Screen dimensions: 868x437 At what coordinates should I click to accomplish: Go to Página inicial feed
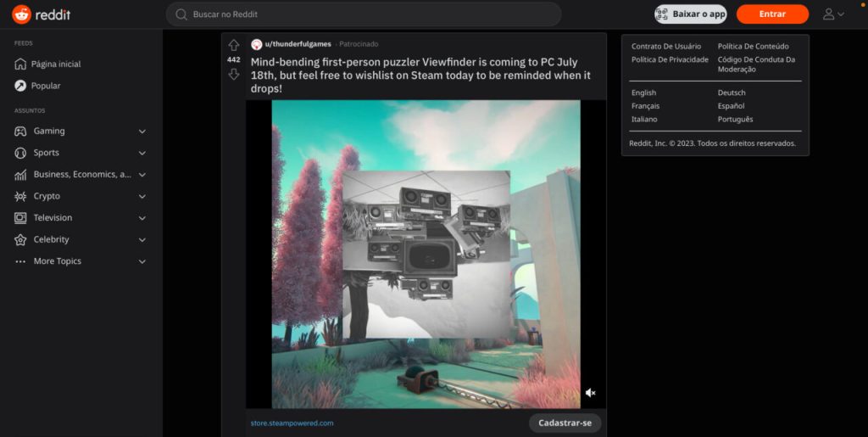tap(55, 64)
